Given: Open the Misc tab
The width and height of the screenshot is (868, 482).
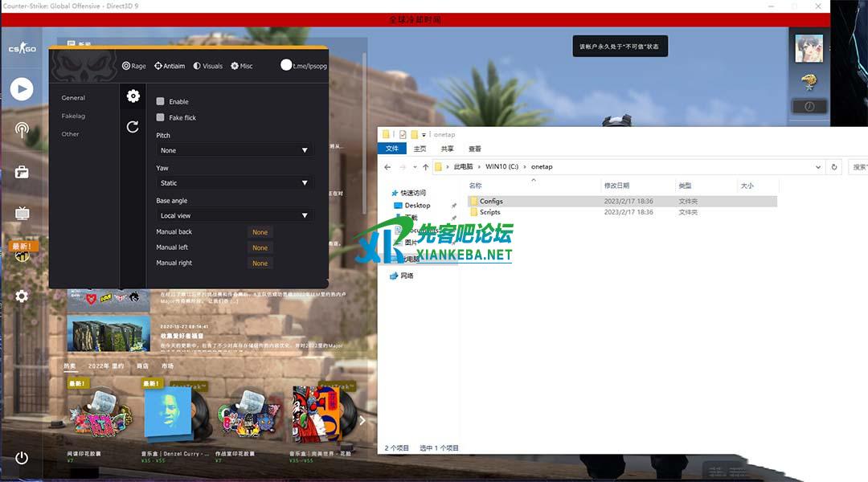Looking at the screenshot, I should [242, 66].
